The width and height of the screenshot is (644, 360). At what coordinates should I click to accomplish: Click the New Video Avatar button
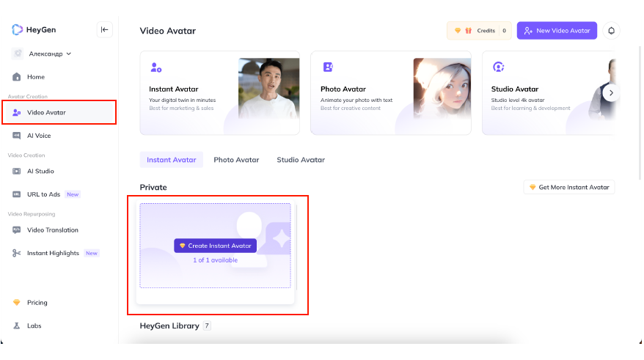(x=557, y=31)
